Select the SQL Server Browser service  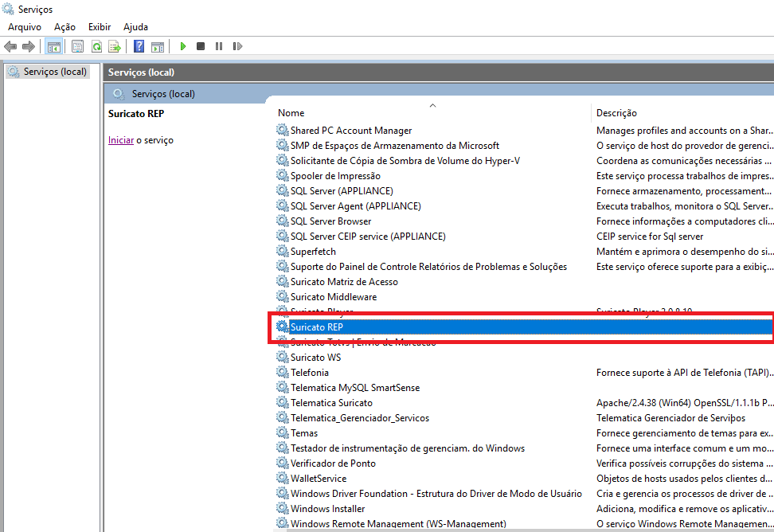tap(330, 221)
